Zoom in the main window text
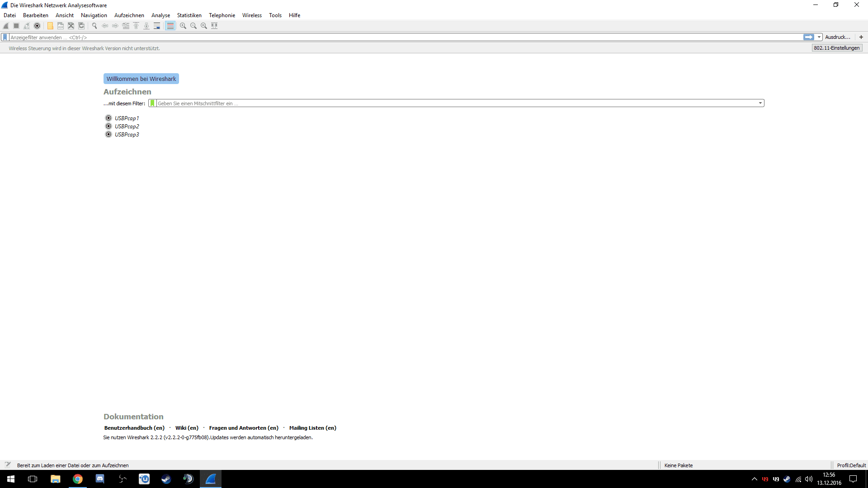The image size is (868, 488). pyautogui.click(x=183, y=26)
